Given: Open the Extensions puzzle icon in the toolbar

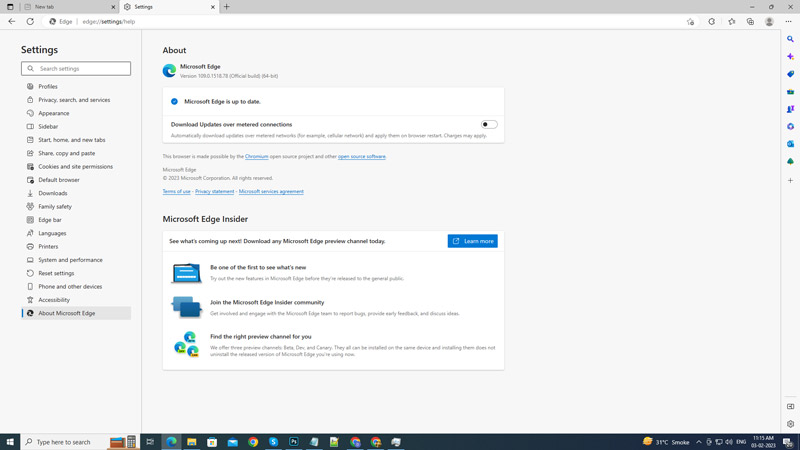Looking at the screenshot, I should [x=712, y=21].
